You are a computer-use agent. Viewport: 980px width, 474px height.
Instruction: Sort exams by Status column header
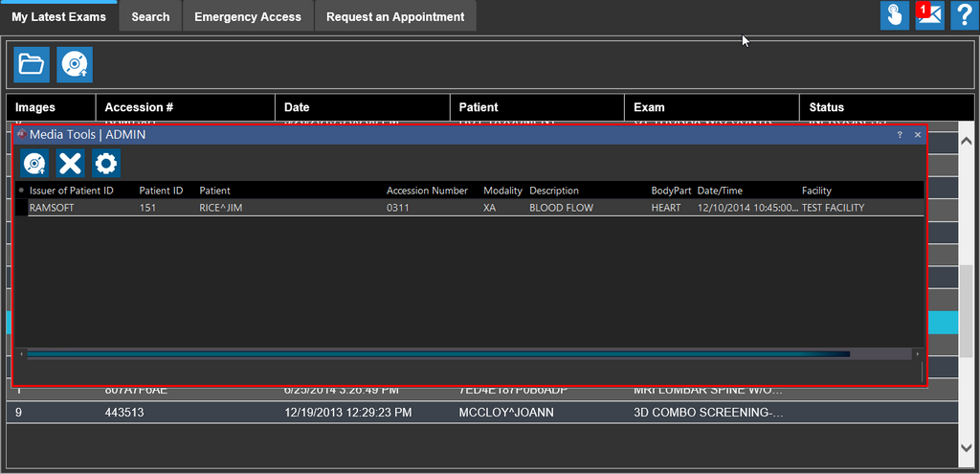(827, 107)
